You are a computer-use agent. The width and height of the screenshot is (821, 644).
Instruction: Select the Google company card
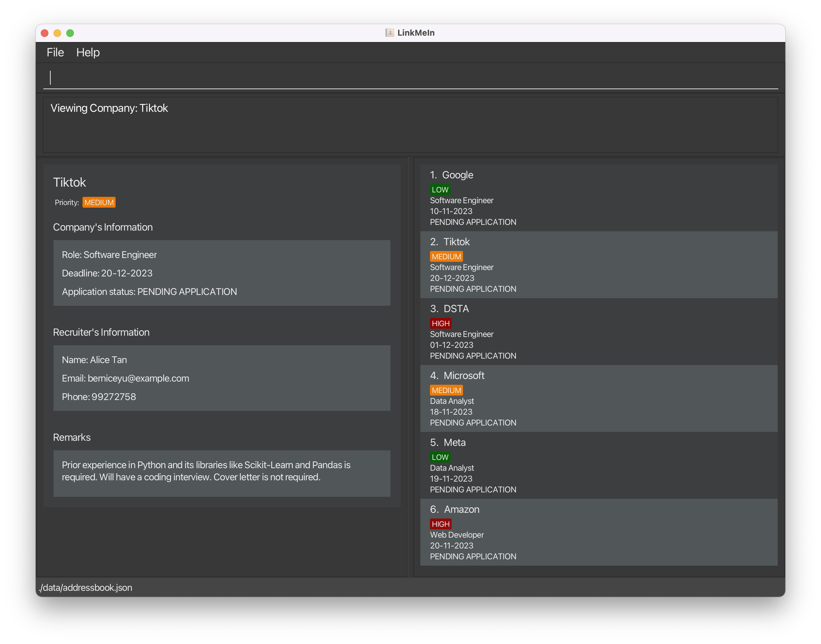coord(599,197)
